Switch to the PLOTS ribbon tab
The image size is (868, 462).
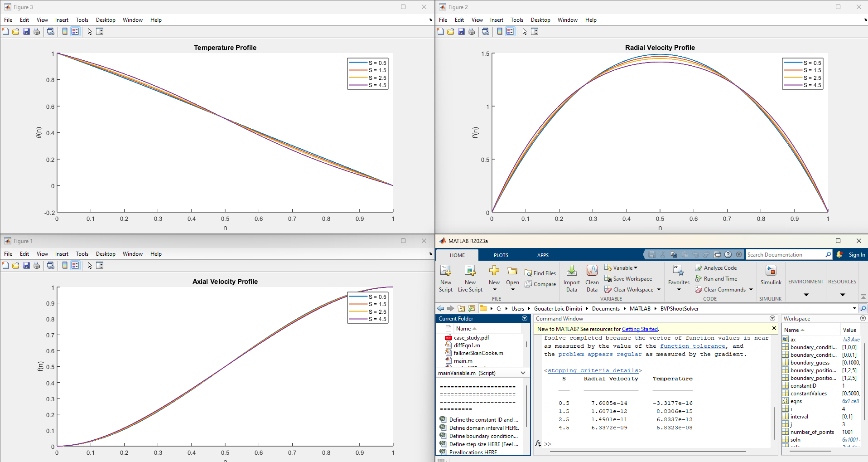(501, 255)
